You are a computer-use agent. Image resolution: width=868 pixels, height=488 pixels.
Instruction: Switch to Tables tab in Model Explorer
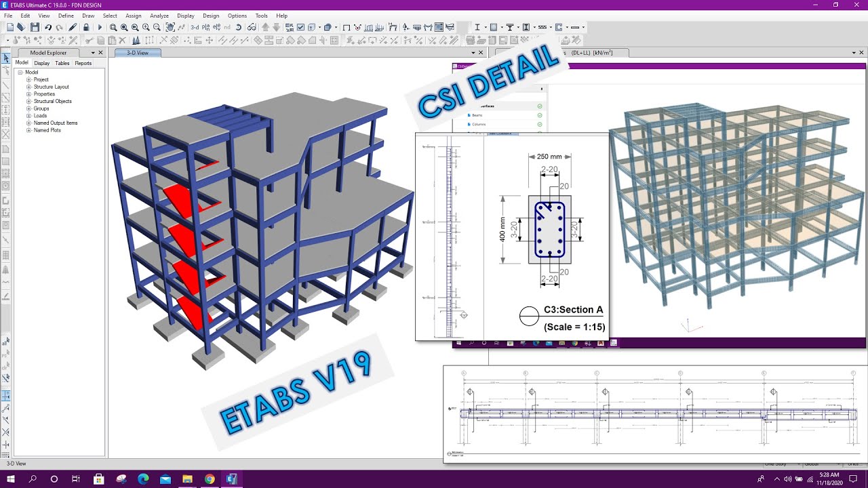pos(62,63)
